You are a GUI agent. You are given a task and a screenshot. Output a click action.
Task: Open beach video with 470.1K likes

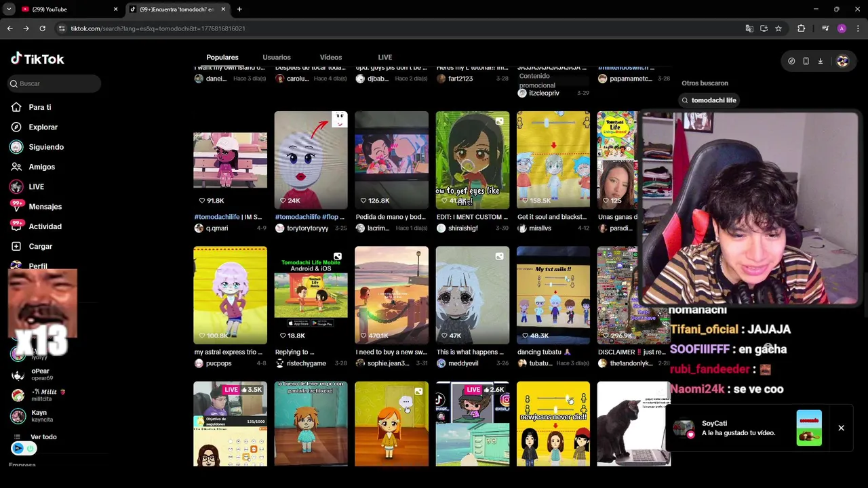pyautogui.click(x=391, y=295)
